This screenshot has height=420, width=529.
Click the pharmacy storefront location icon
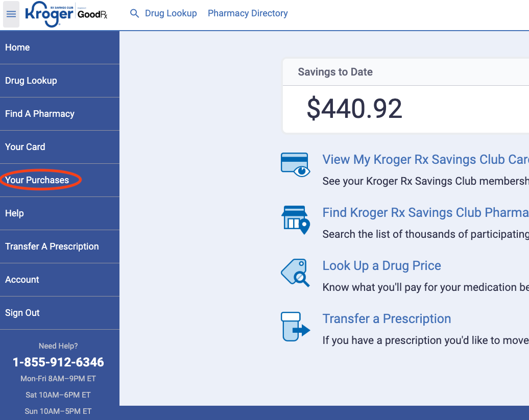click(x=295, y=219)
